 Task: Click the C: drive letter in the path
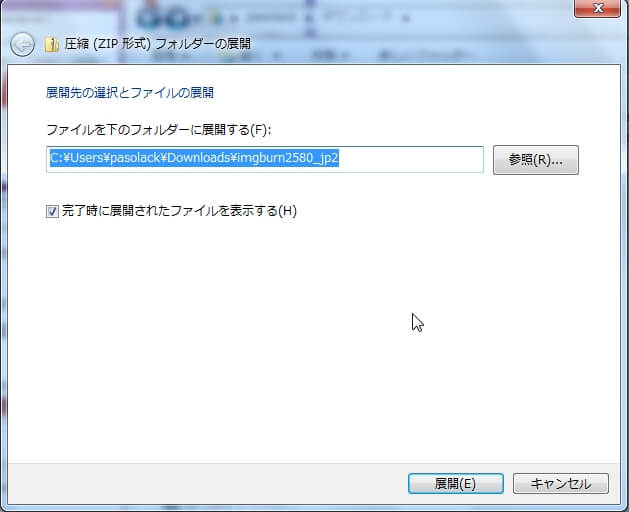click(x=56, y=158)
